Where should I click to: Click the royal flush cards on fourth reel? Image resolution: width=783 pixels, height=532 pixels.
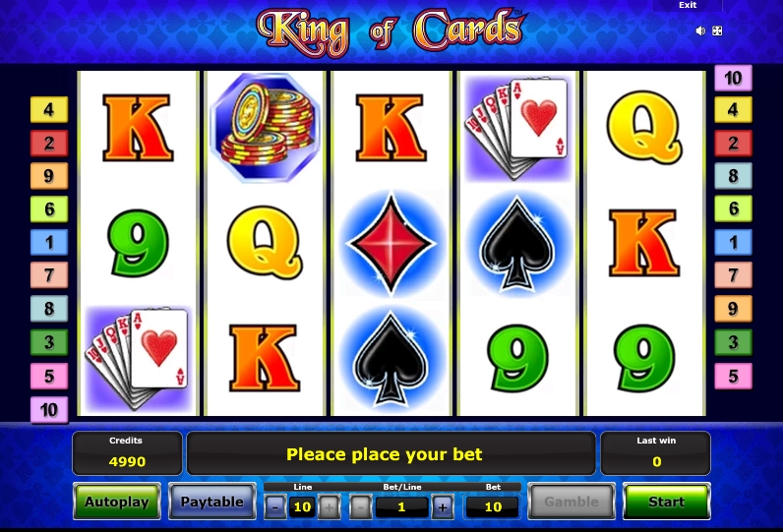pos(517,128)
